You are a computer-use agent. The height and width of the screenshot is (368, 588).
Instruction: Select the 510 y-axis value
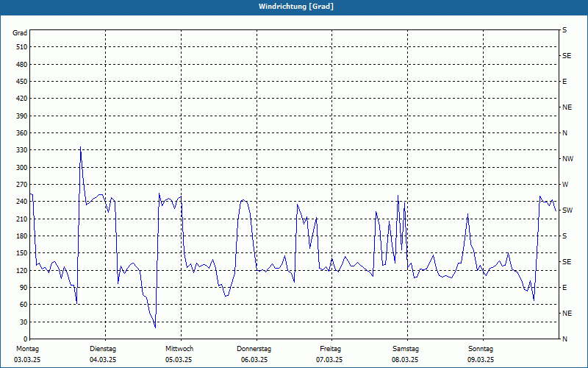click(x=22, y=47)
